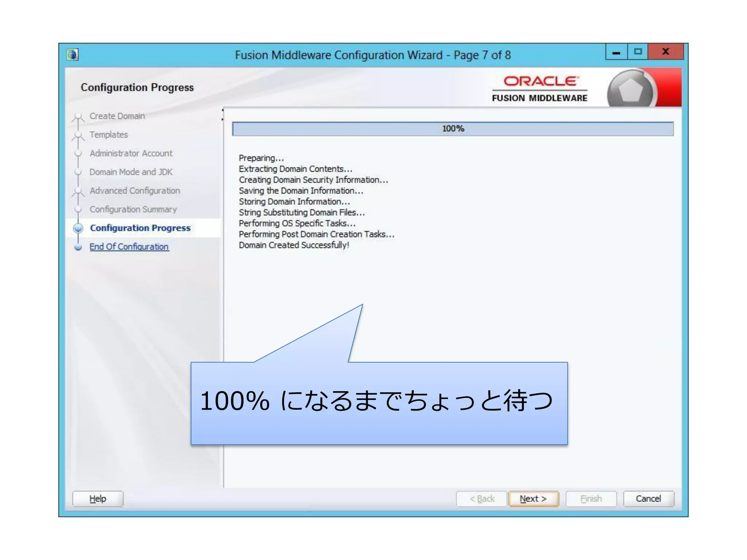747x560 pixels.
Task: Click the Configuration Progress step bullet icon
Action: click(78, 228)
